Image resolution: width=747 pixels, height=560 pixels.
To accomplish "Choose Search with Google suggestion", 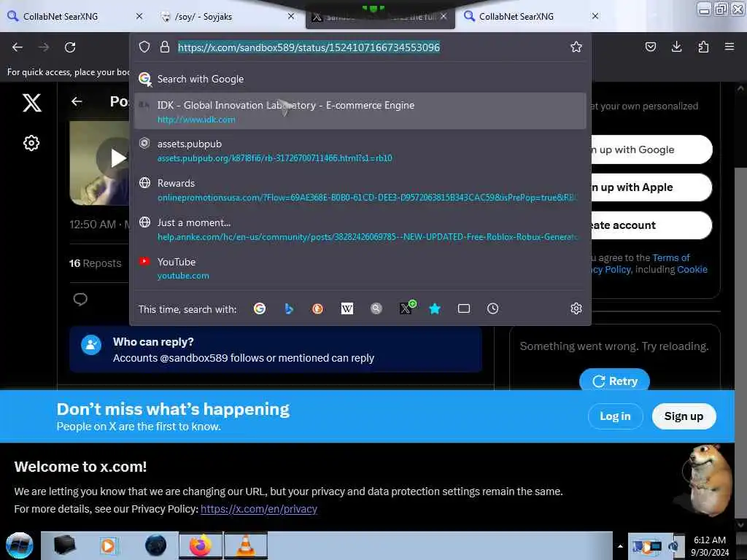I will tap(360, 79).
